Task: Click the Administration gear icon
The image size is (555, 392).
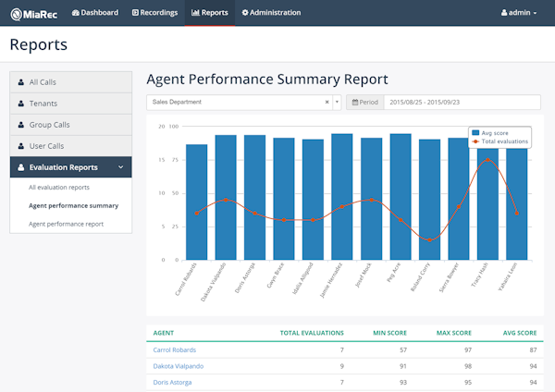Action: [x=245, y=13]
